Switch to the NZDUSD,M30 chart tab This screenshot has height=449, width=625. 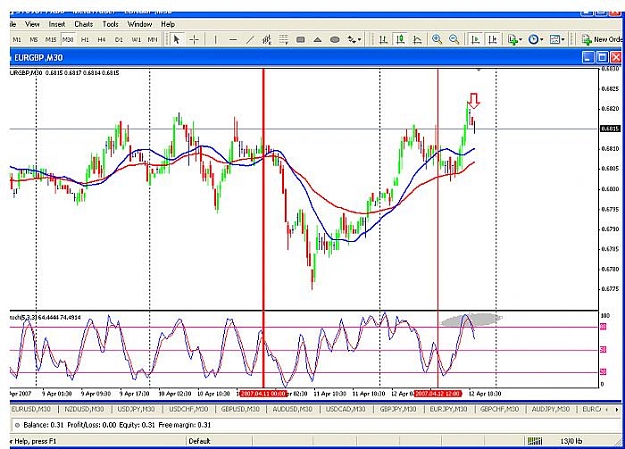pos(84,409)
